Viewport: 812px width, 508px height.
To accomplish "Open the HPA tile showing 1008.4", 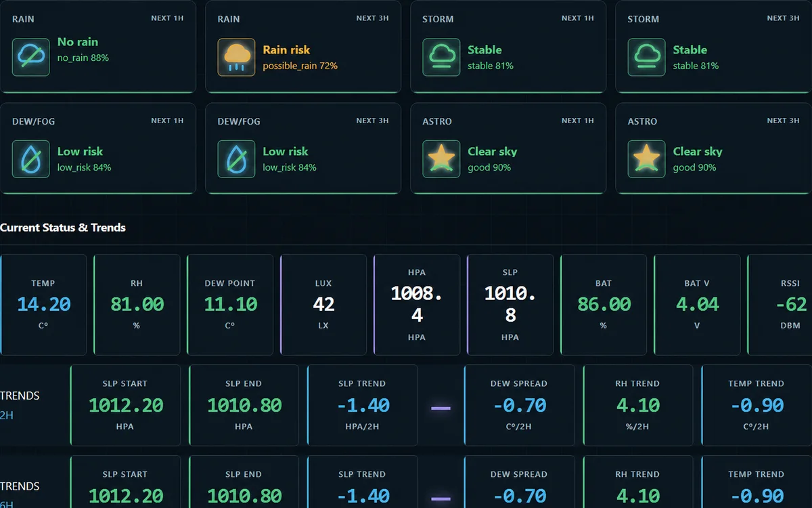I will tap(417, 305).
